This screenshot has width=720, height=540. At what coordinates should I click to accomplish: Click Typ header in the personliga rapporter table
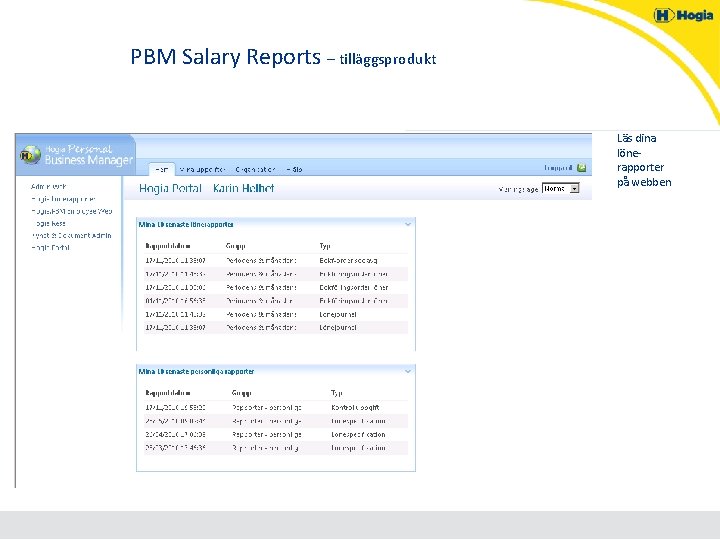coord(337,393)
